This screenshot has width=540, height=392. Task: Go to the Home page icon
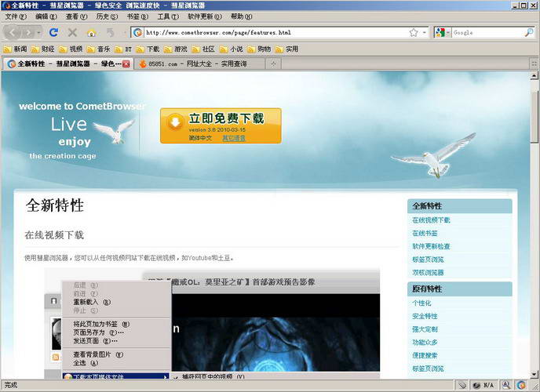click(91, 33)
